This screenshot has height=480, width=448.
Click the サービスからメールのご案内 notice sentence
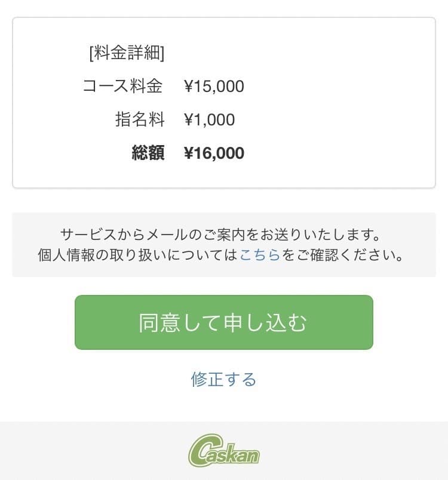click(220, 233)
